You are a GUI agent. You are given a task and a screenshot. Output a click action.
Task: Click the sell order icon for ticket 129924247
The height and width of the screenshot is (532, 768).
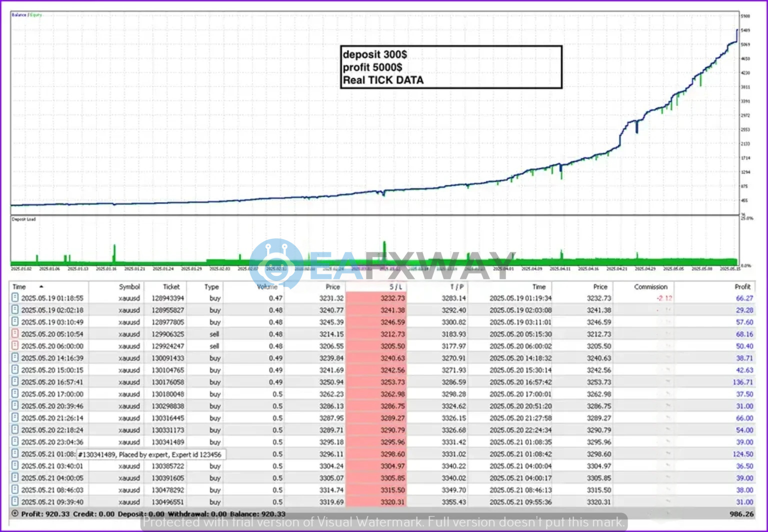[15, 346]
